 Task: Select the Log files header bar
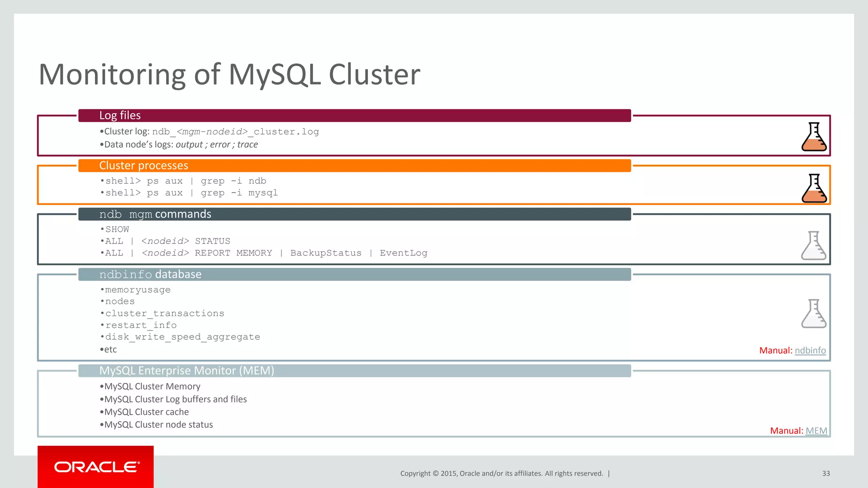(355, 115)
